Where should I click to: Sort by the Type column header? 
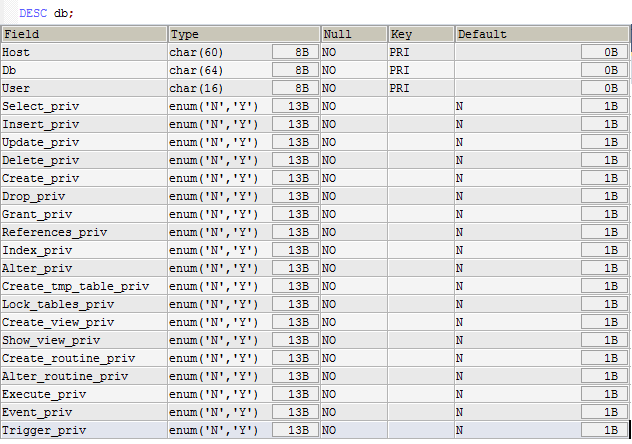point(244,34)
